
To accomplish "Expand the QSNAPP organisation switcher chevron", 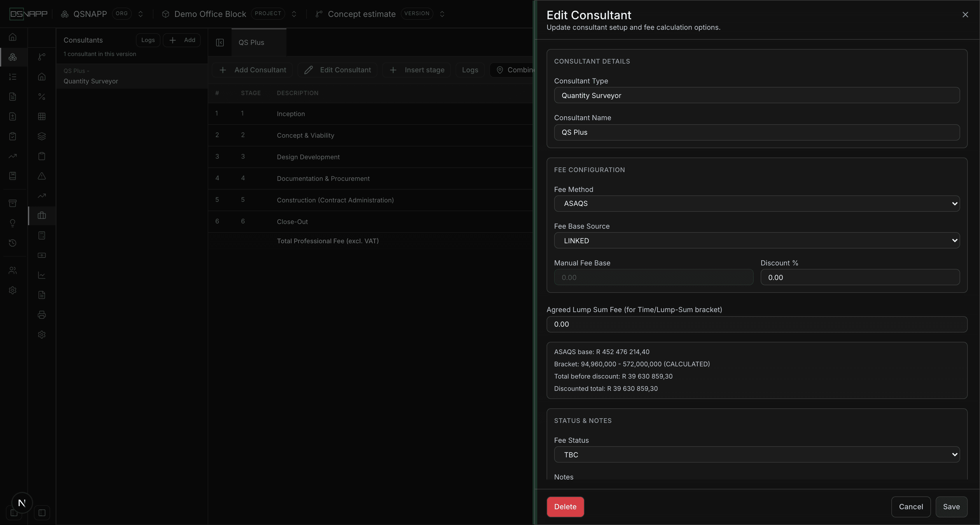I will click(140, 14).
